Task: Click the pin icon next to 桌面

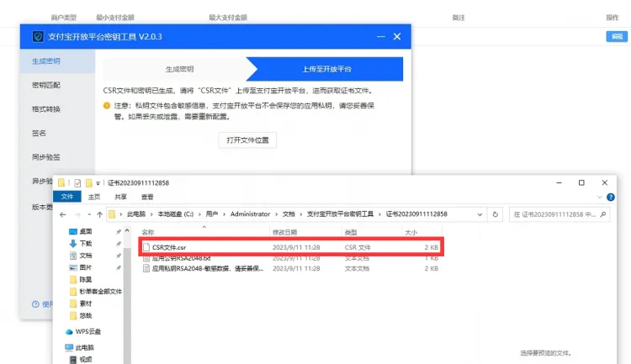Action: (x=119, y=232)
